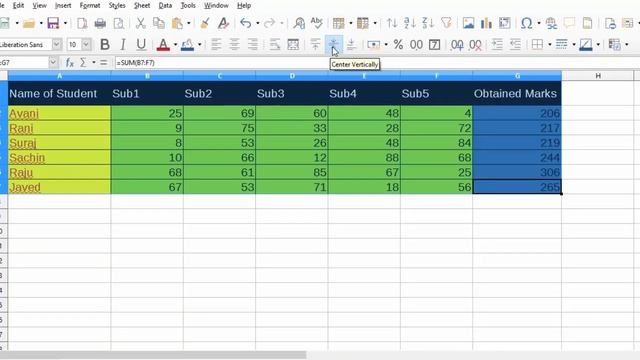The image size is (640, 360).
Task: Insert a pivot table icon
Action: point(504,23)
